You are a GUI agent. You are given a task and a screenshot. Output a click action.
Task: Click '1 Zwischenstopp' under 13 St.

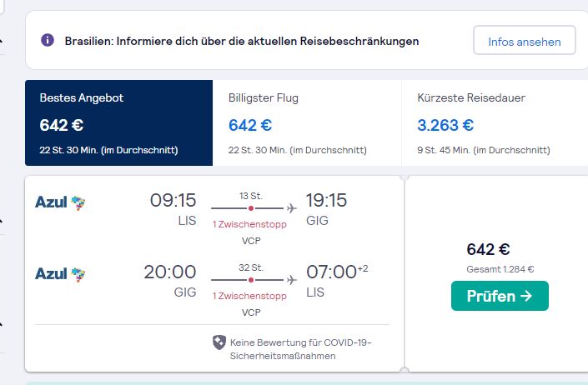(x=249, y=224)
